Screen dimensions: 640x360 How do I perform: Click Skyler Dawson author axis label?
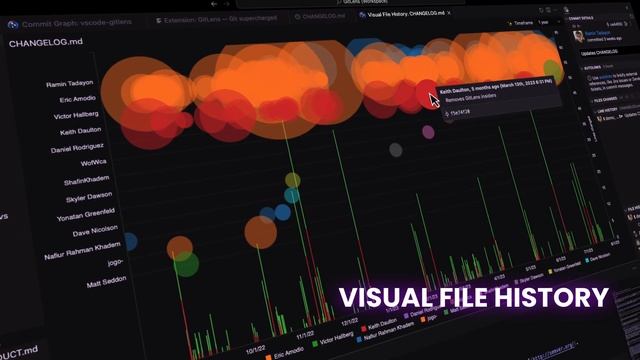89,197
